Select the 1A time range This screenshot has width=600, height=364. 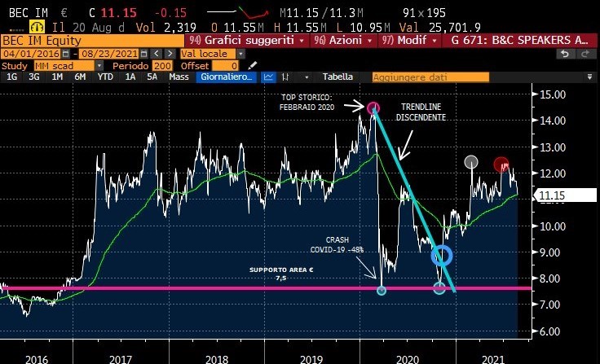point(130,77)
